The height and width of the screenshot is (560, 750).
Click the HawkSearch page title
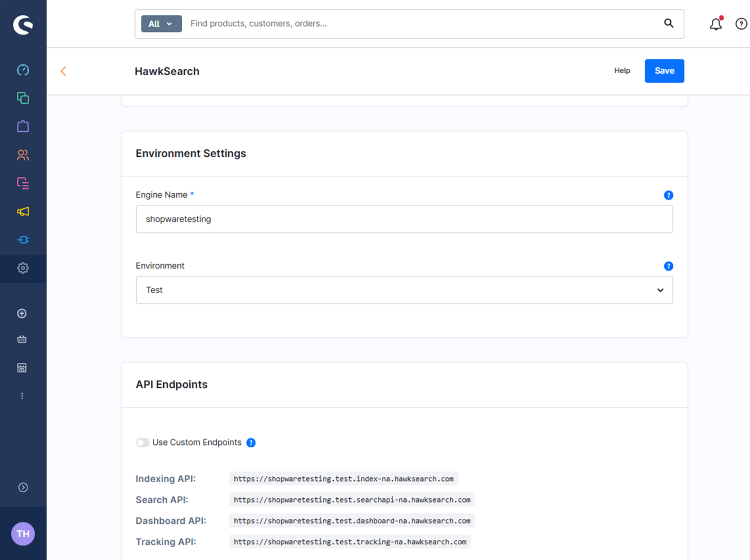point(167,71)
